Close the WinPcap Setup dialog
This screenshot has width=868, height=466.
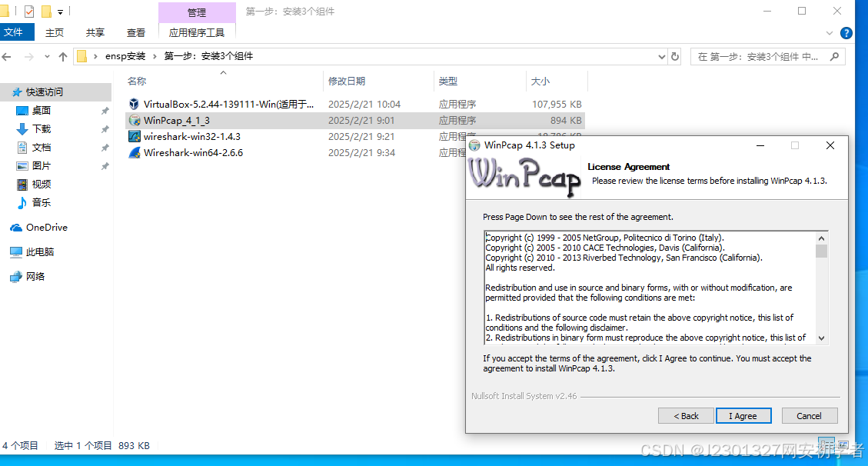coord(830,145)
